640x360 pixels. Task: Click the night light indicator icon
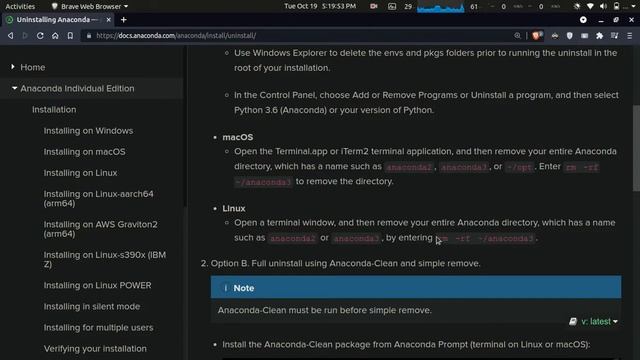tap(577, 7)
